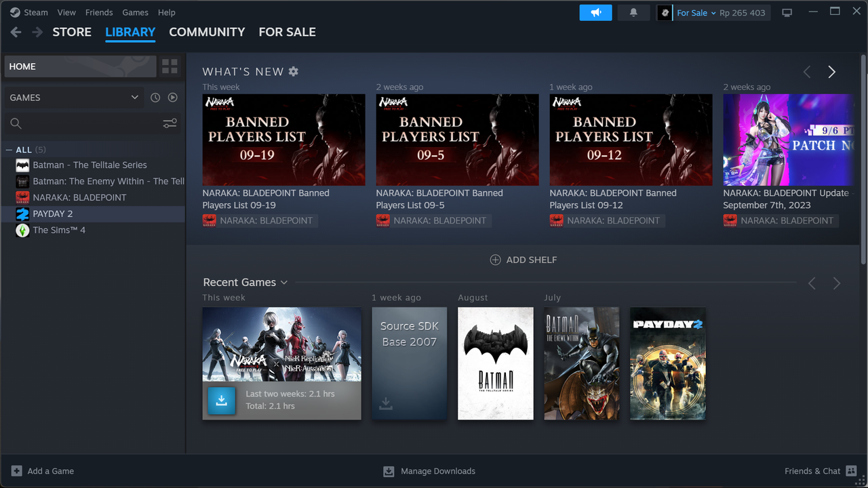Click wallet balance Rp 265 403

pyautogui.click(x=743, y=13)
